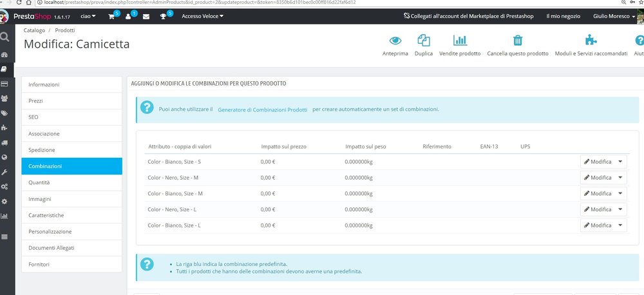This screenshot has height=295, width=644.
Task: Click the trophy icon in top bar
Action: point(163,17)
